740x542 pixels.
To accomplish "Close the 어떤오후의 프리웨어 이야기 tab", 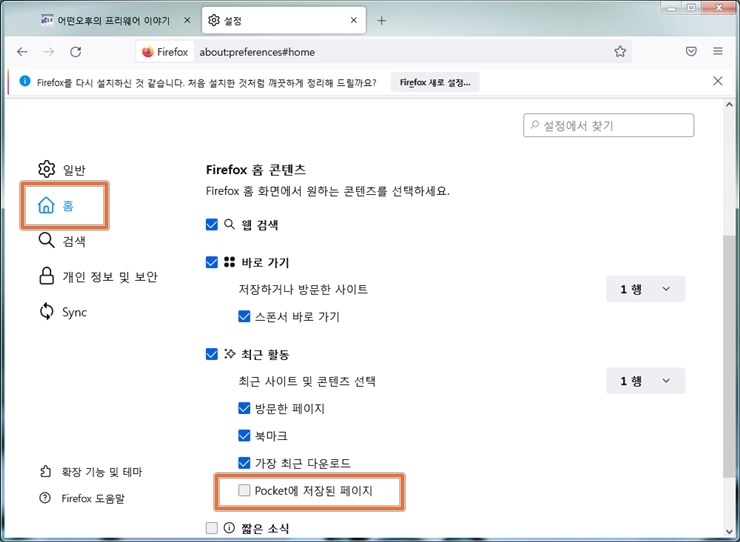I will click(x=187, y=20).
